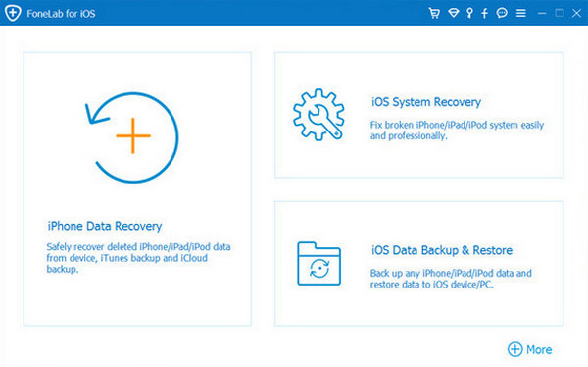
Task: Open iOS System Recovery title
Action: (x=426, y=102)
